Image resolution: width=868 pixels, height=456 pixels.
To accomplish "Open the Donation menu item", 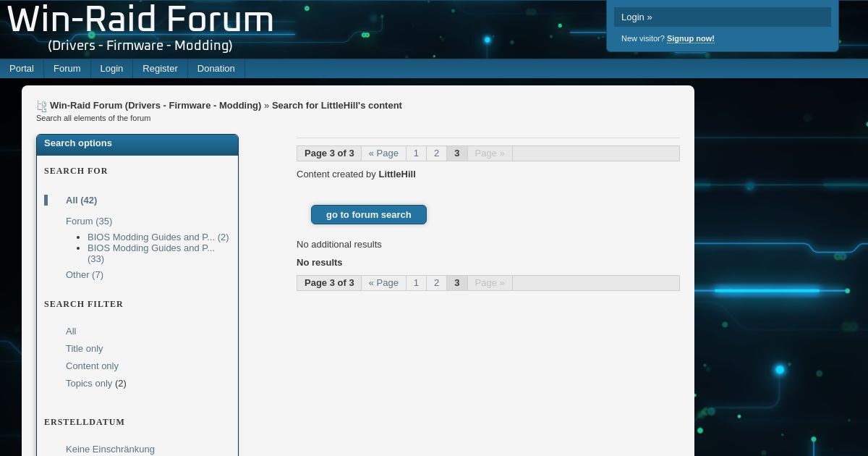I will (216, 68).
